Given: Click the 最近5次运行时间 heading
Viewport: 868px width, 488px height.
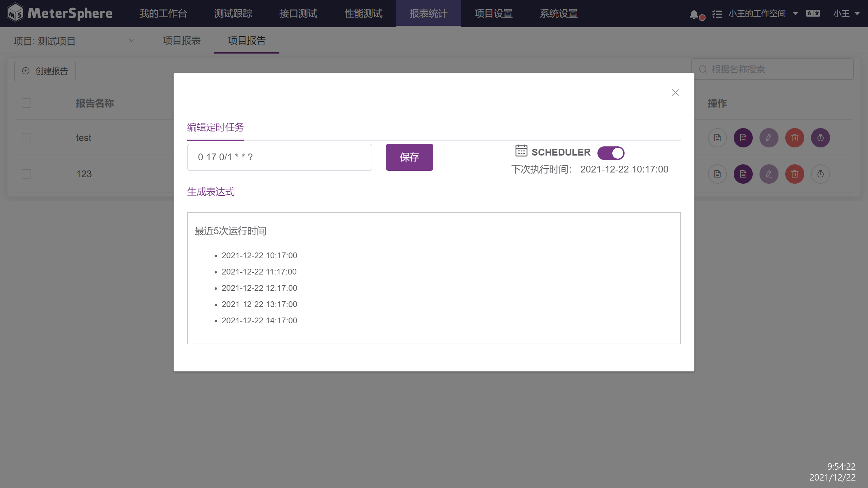Looking at the screenshot, I should (231, 231).
